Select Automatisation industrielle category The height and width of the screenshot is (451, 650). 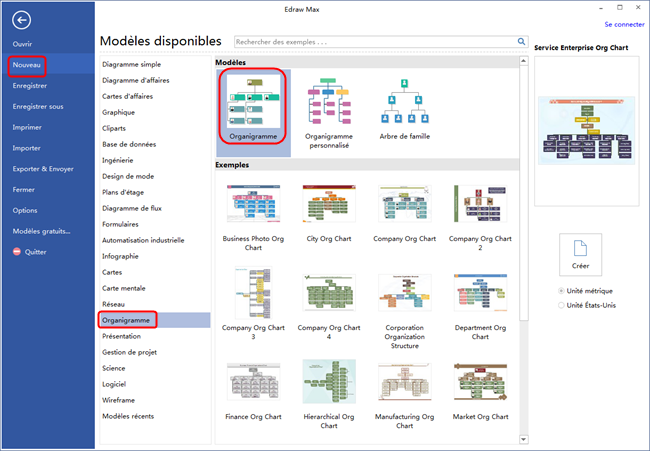[143, 240]
